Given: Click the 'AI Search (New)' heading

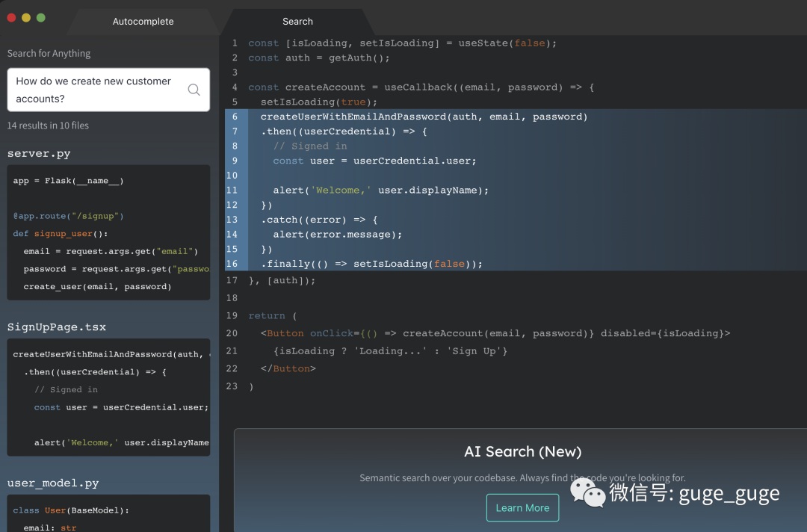Looking at the screenshot, I should point(522,452).
